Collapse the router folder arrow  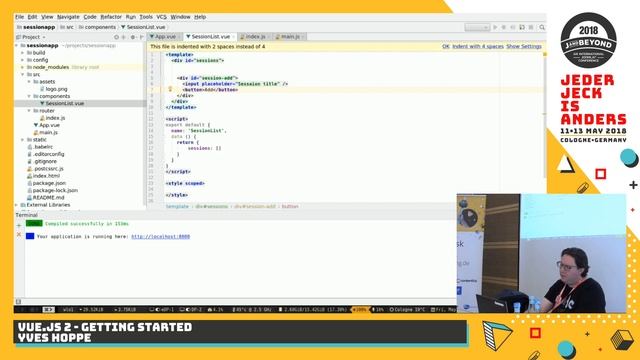click(x=29, y=111)
